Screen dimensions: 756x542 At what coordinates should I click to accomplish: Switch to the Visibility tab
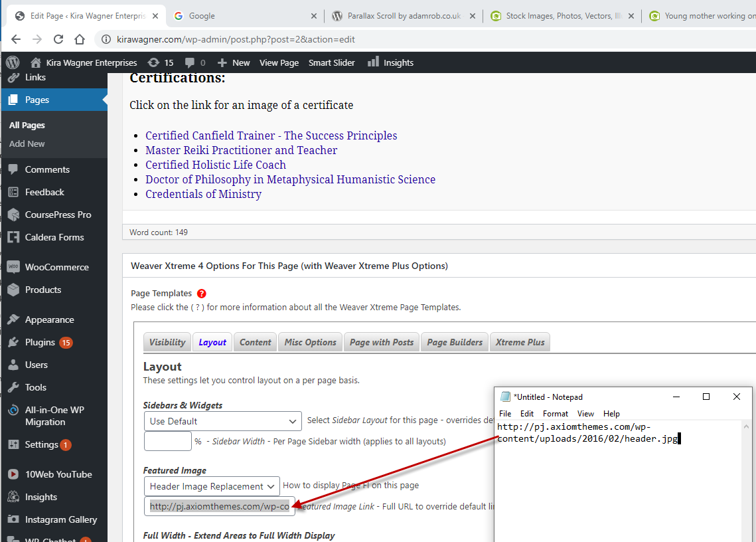coord(167,342)
